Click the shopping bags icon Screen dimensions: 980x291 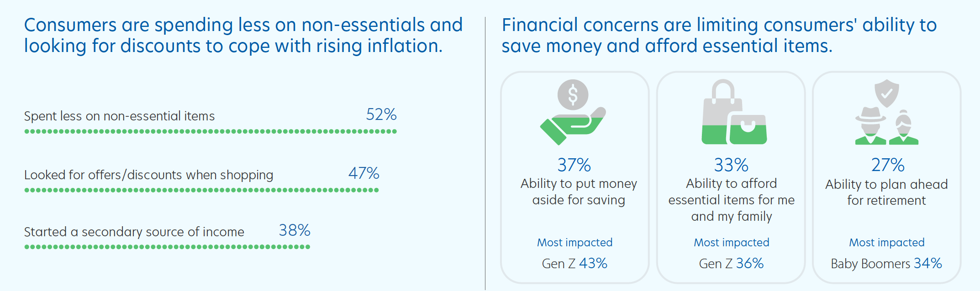(x=734, y=112)
